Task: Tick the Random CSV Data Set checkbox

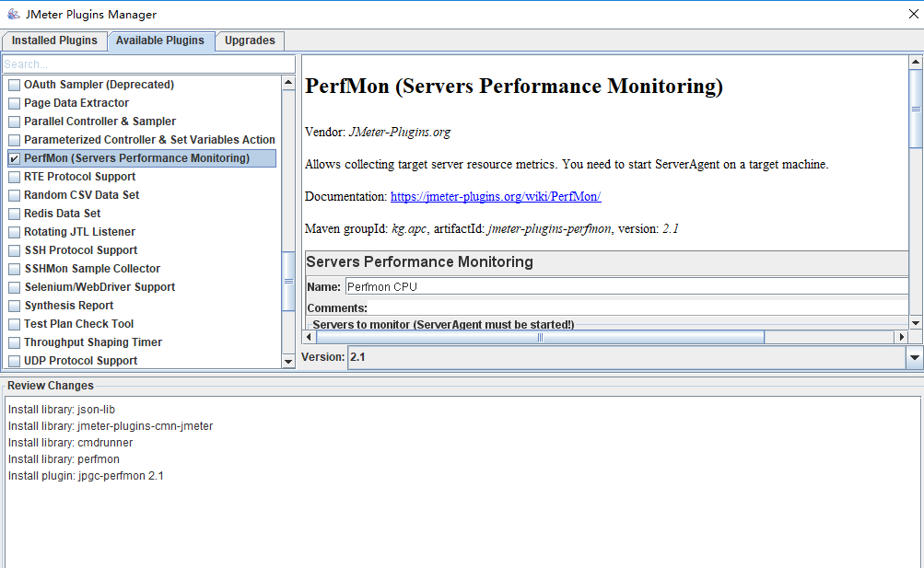Action: (x=14, y=195)
